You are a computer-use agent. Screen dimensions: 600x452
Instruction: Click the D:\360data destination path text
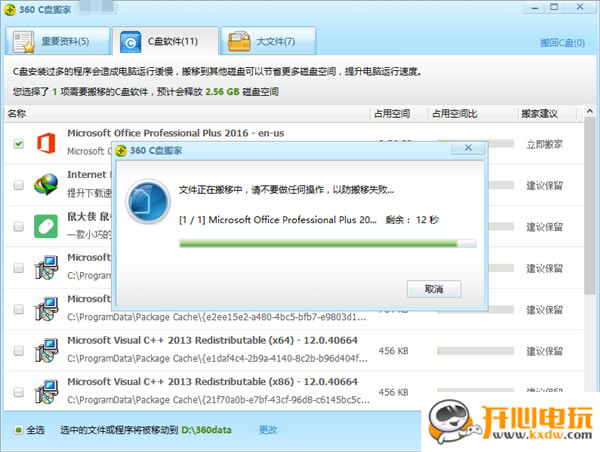tap(206, 430)
